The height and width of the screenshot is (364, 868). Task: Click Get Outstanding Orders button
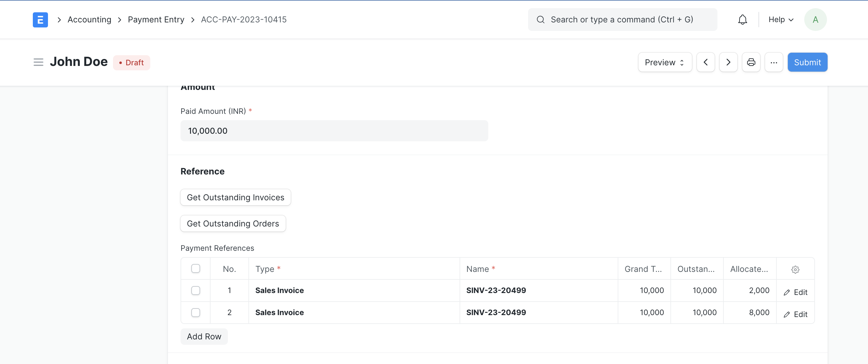233,223
